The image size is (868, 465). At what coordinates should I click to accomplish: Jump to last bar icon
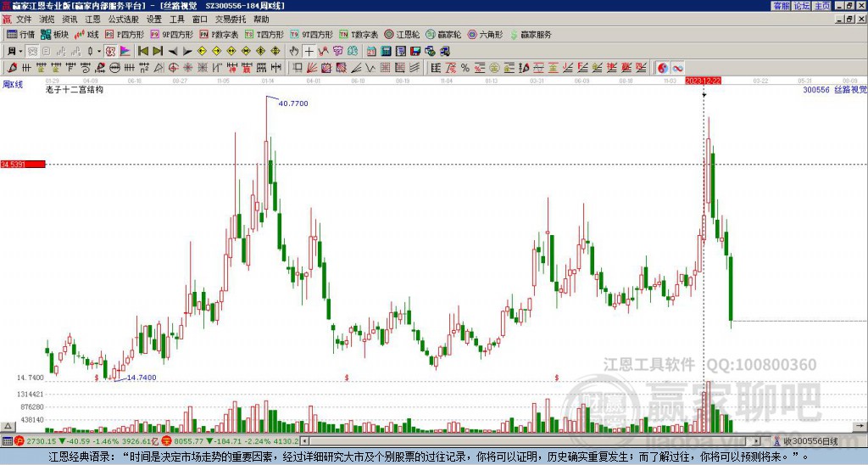[x=158, y=52]
